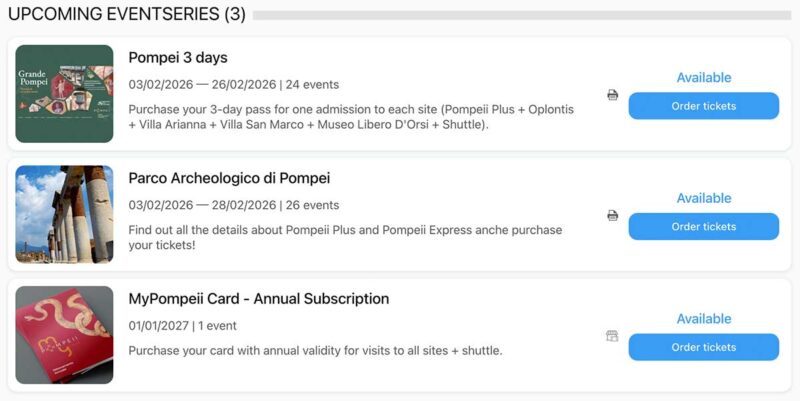Select the 26 events date range text

pos(233,205)
